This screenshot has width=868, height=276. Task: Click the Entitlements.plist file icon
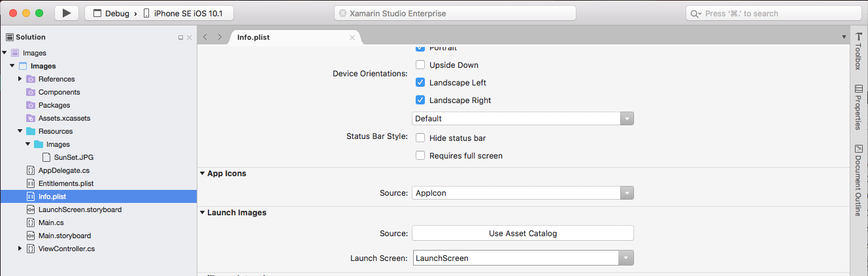31,183
